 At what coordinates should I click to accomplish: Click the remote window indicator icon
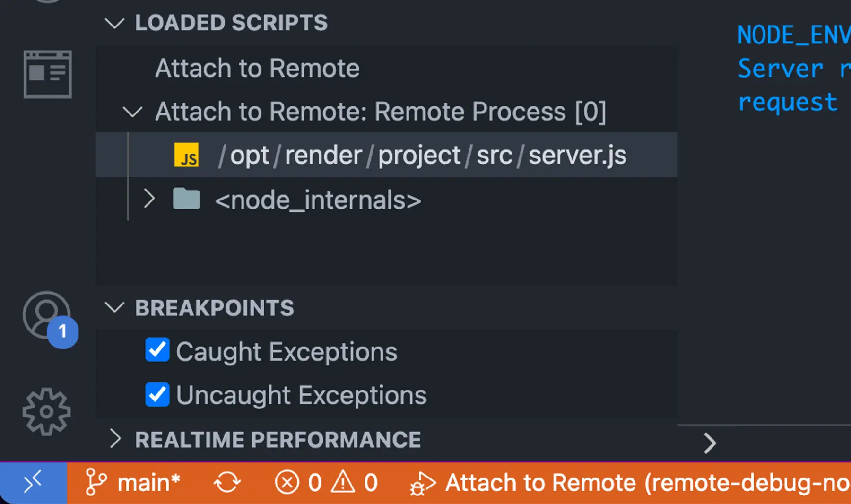click(32, 482)
